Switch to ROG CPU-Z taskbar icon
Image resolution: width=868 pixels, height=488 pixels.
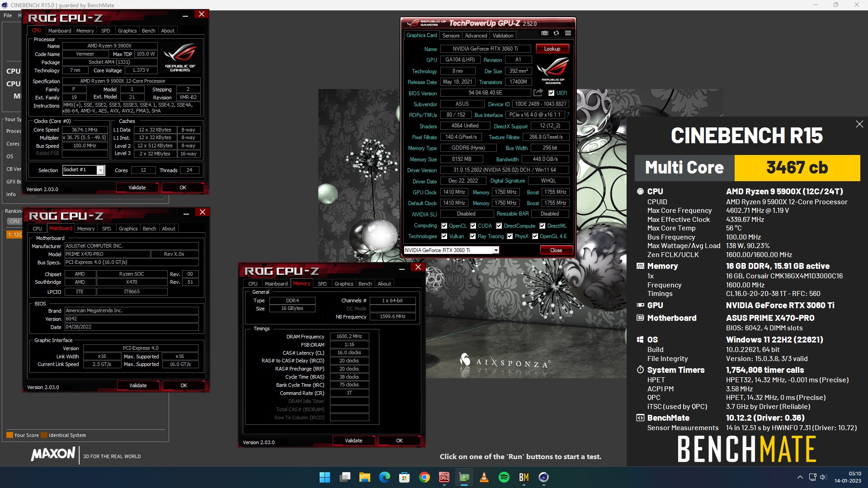click(444, 477)
